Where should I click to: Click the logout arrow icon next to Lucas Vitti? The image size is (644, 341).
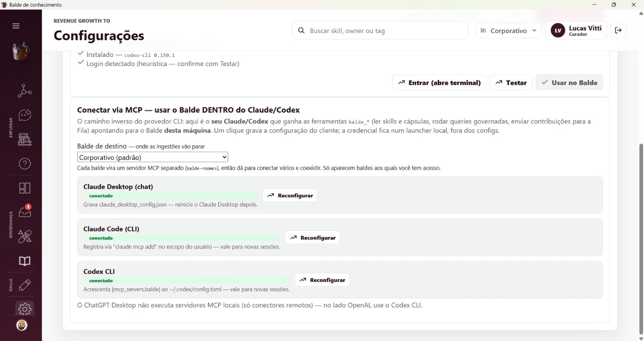(x=618, y=30)
